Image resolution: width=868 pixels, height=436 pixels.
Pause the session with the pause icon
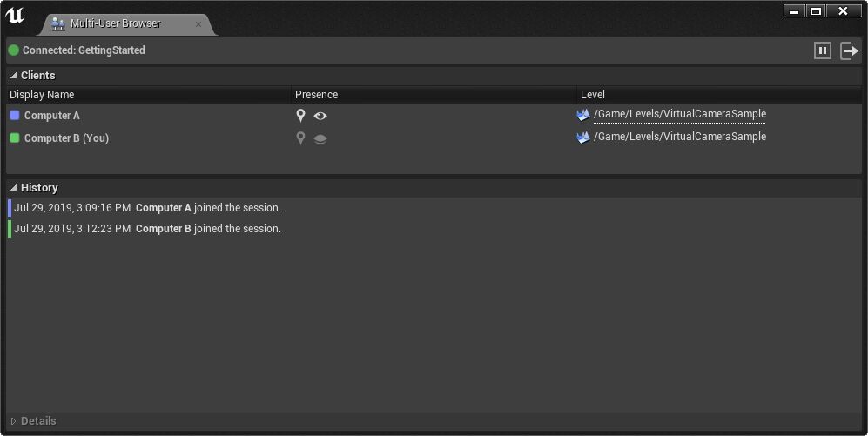coord(823,50)
